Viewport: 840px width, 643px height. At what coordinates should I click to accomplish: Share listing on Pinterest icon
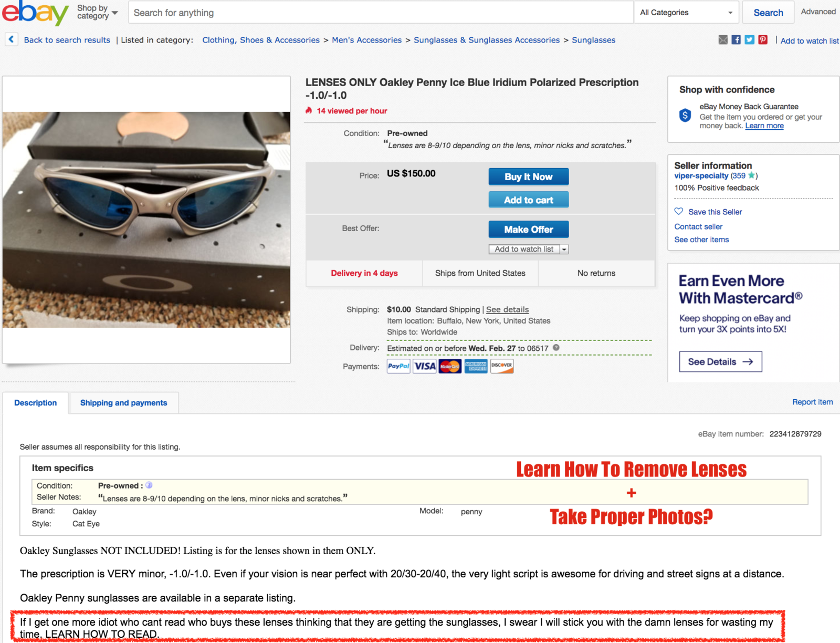click(x=763, y=40)
